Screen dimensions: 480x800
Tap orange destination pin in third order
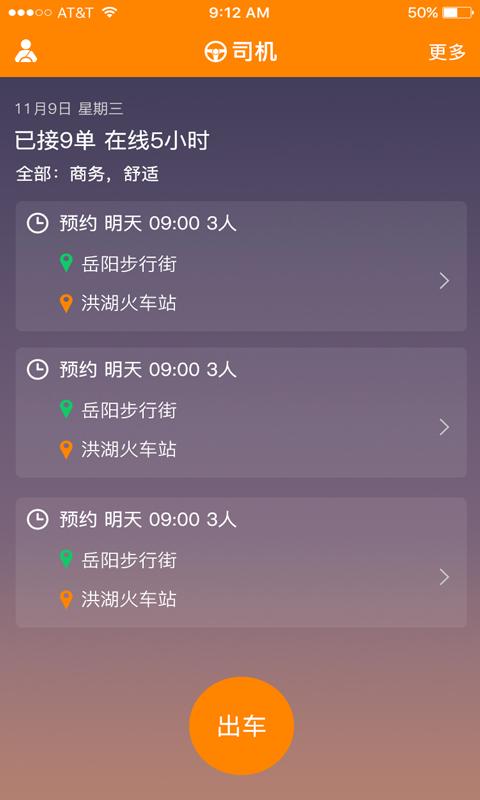click(x=66, y=599)
